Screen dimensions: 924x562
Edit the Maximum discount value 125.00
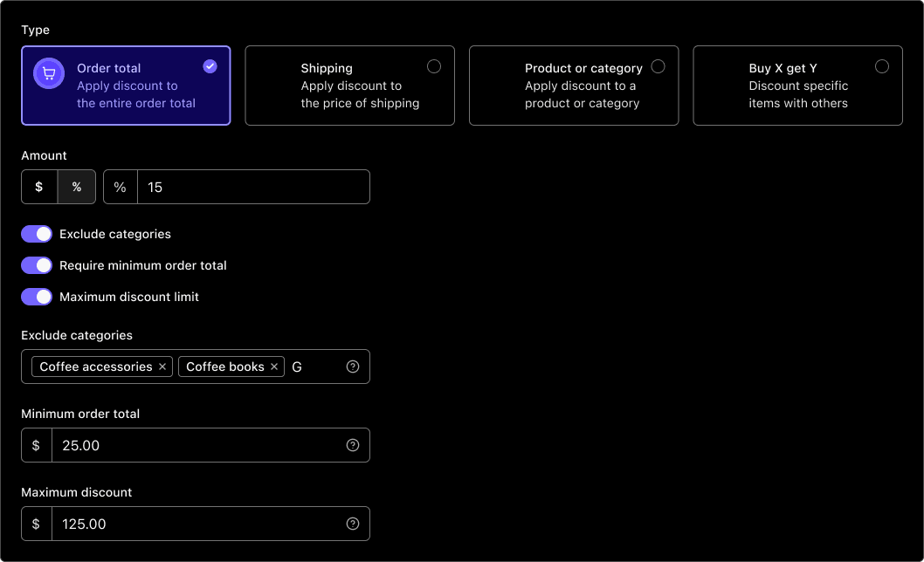[x=197, y=524]
